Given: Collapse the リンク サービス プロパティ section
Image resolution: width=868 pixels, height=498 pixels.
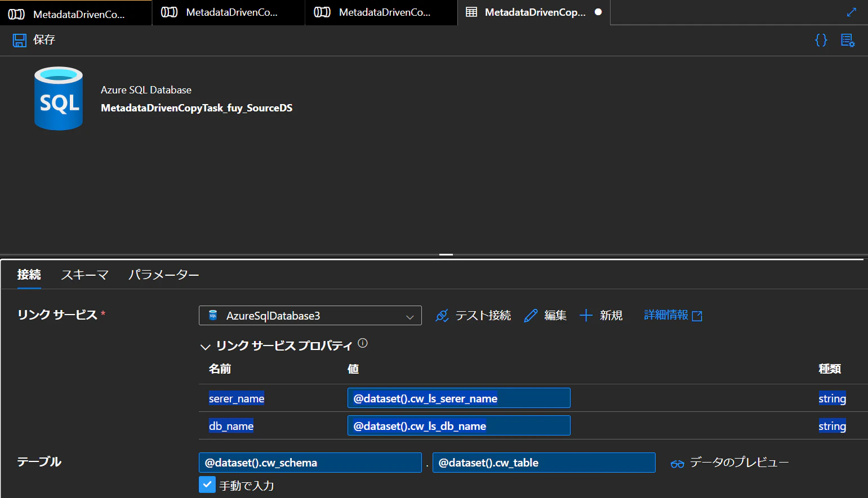Looking at the screenshot, I should 206,347.
